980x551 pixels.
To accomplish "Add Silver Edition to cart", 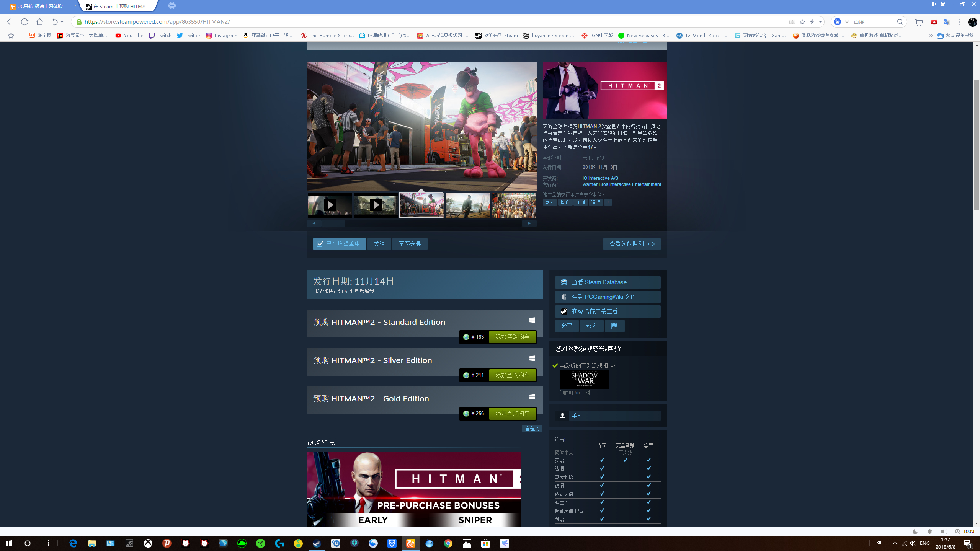I will click(x=512, y=375).
